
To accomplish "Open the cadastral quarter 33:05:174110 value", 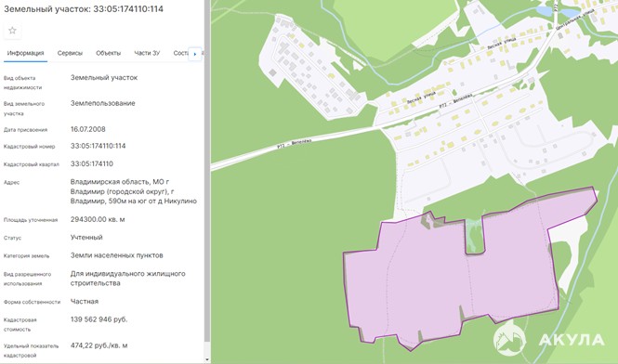I will [92, 163].
